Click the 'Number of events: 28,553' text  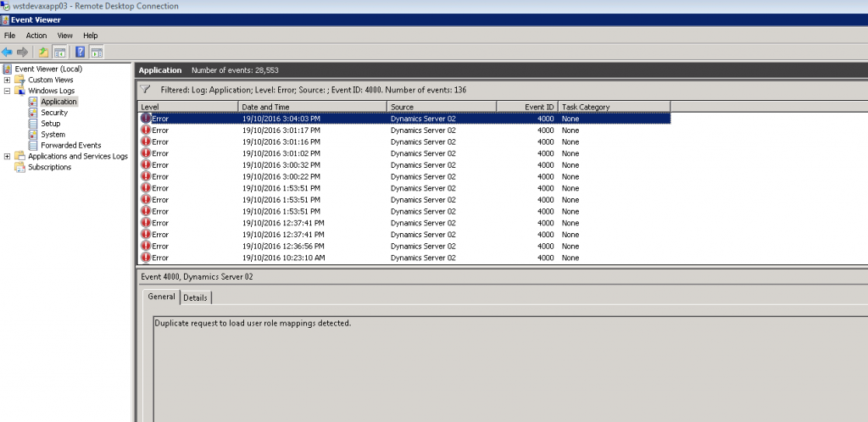[x=235, y=70]
